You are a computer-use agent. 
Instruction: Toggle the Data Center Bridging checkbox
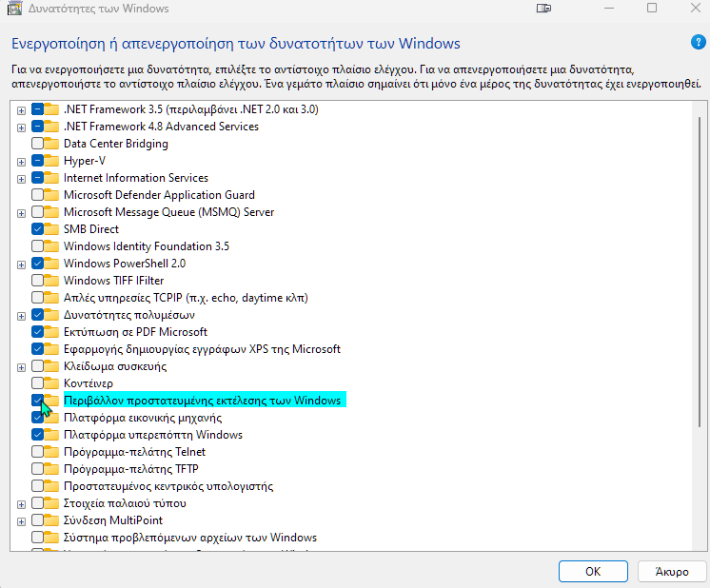[x=37, y=144]
